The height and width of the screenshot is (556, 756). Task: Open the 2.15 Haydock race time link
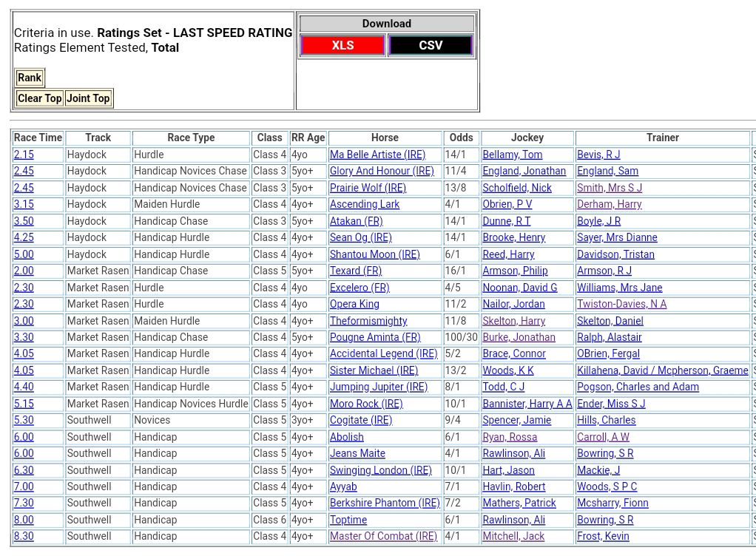24,155
